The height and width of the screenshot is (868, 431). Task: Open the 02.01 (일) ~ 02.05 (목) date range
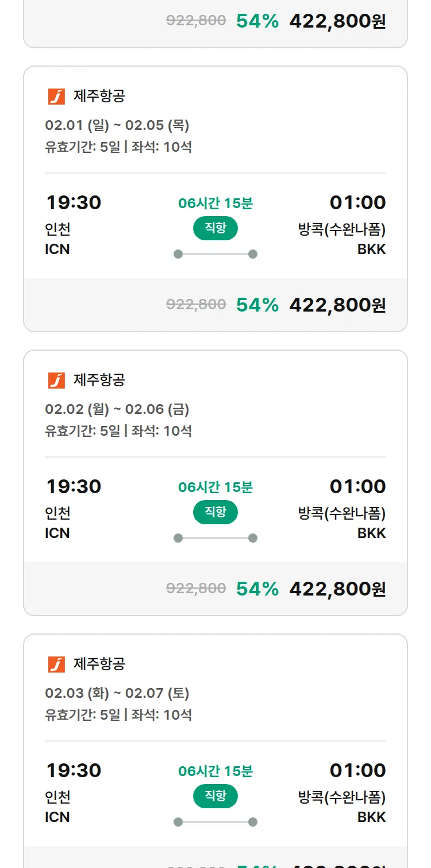[x=117, y=125]
